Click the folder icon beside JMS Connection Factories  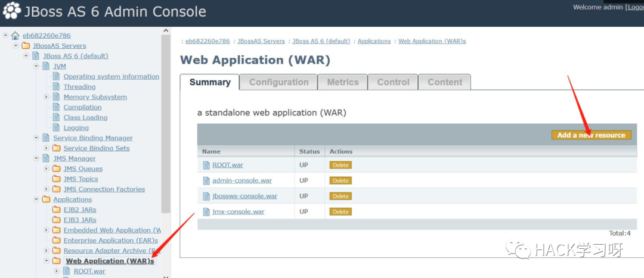click(56, 189)
